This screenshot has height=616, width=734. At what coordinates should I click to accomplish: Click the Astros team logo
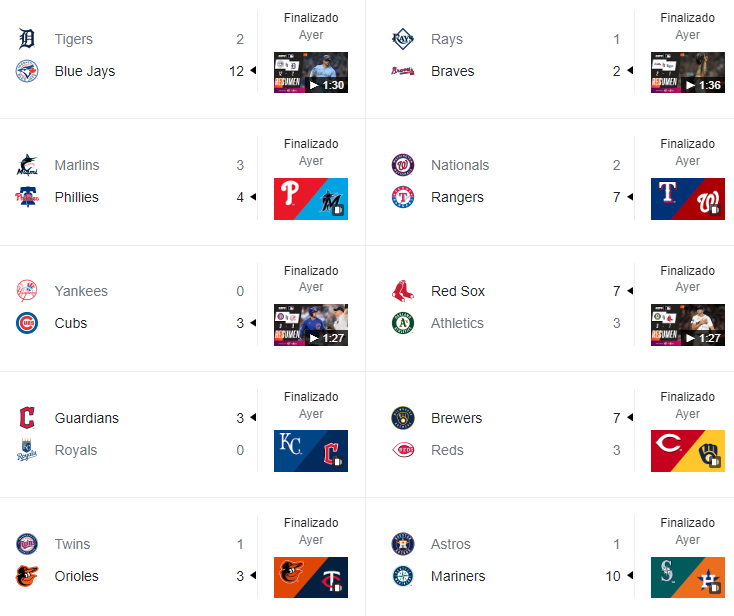(x=403, y=544)
